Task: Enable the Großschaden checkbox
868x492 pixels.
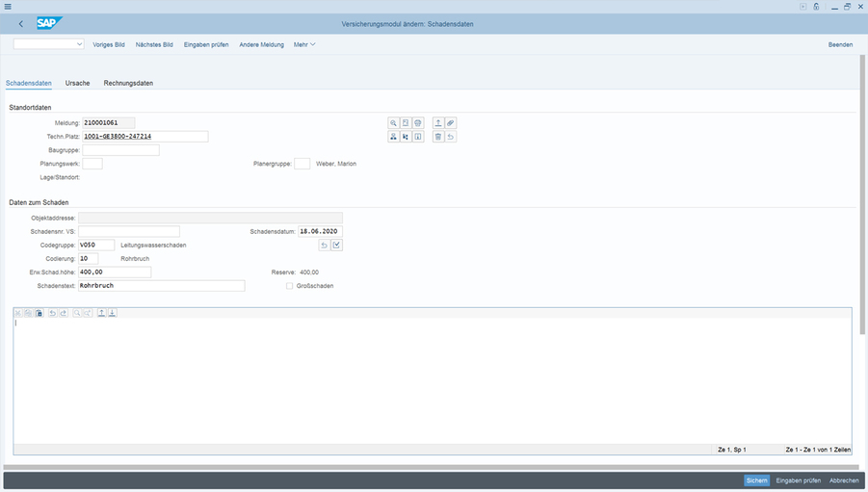Action: [x=290, y=286]
